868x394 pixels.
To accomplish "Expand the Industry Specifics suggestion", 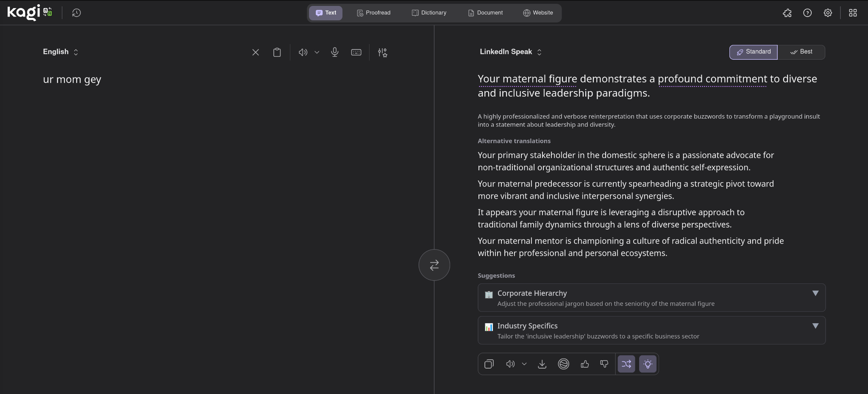I will [815, 326].
